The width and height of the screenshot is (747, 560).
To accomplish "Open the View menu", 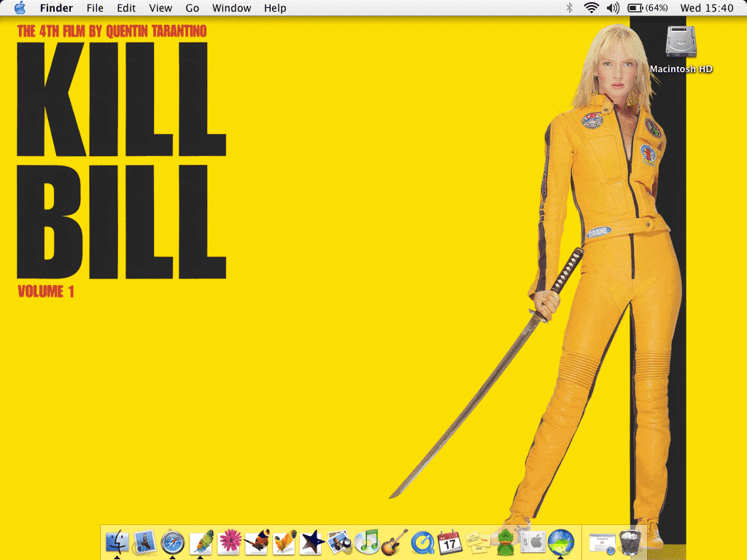I will tap(160, 8).
